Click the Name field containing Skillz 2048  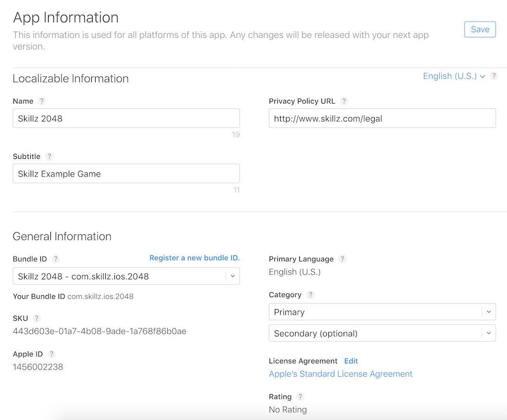pyautogui.click(x=126, y=118)
